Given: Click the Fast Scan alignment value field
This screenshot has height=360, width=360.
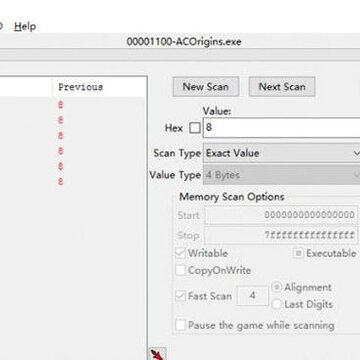Looking at the screenshot, I should 252,296.
